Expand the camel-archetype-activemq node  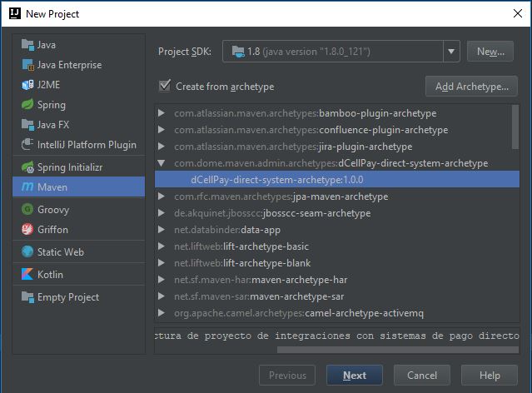pos(162,313)
